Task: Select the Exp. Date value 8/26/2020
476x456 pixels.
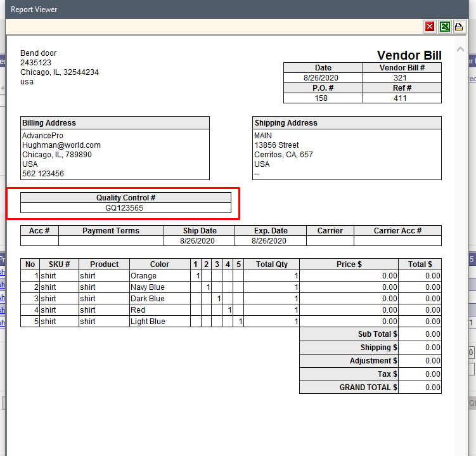Action: pyautogui.click(x=269, y=241)
